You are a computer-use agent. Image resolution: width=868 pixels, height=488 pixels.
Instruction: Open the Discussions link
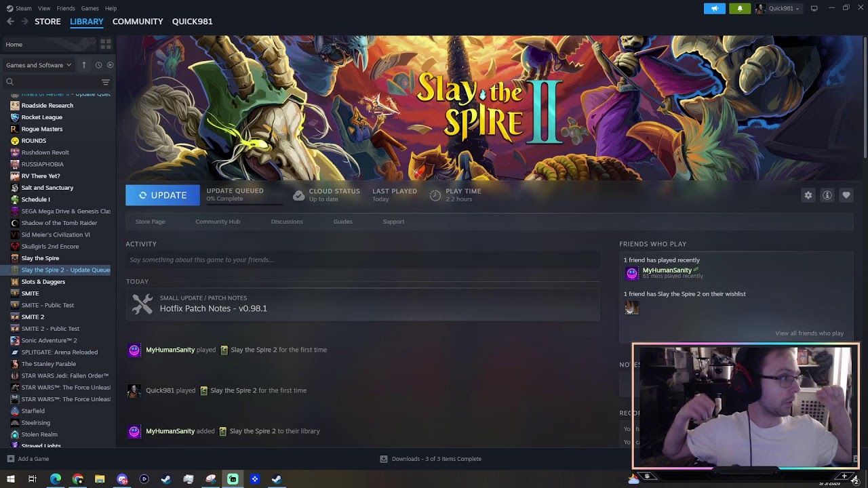point(287,222)
